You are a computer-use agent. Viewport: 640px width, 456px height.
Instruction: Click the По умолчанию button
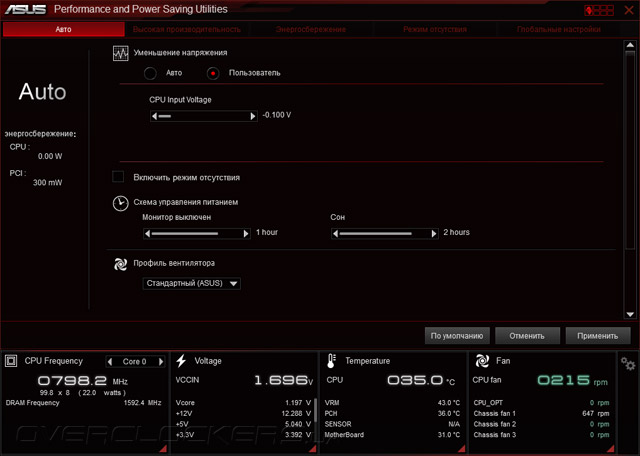coord(457,336)
